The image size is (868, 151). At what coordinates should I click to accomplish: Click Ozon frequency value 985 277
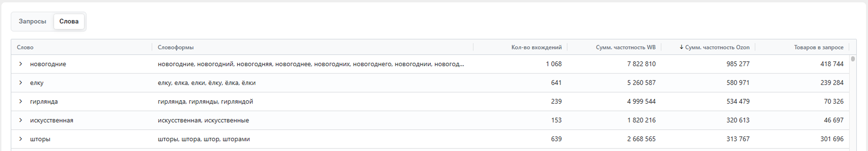click(x=738, y=64)
